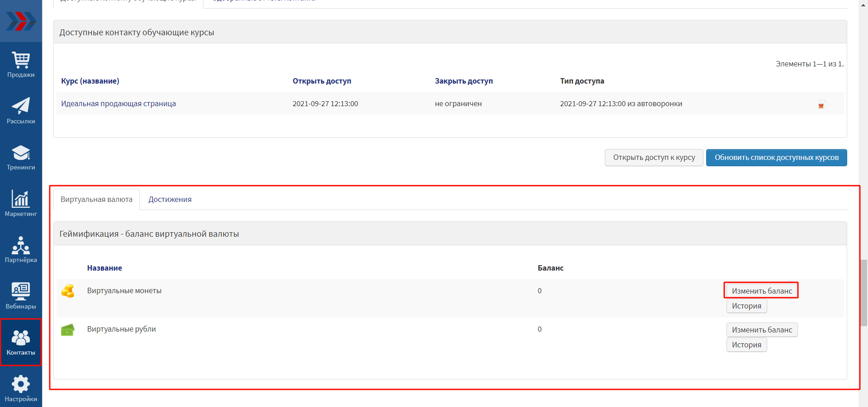This screenshot has height=407, width=868.
Task: Open the Вебинары section
Action: coord(21,296)
